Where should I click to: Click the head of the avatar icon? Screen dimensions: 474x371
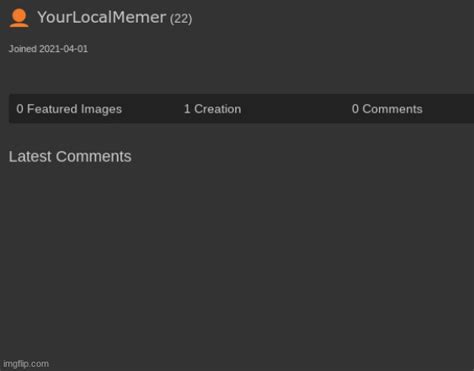[19, 15]
